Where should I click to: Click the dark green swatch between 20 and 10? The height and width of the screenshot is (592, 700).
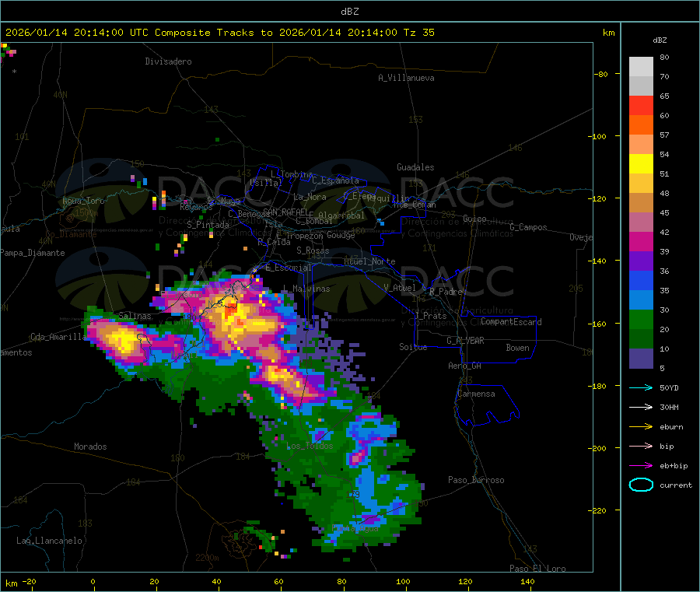641,338
